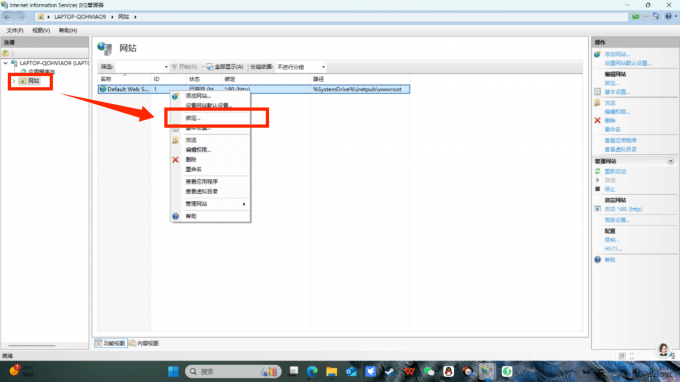This screenshot has width=680, height=382.
Task: Choose 编辑权限... in the context menu
Action: 198,150
